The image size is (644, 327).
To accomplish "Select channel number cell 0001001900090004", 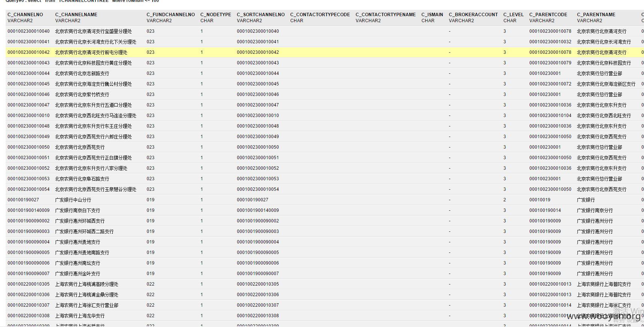I will 29,242.
